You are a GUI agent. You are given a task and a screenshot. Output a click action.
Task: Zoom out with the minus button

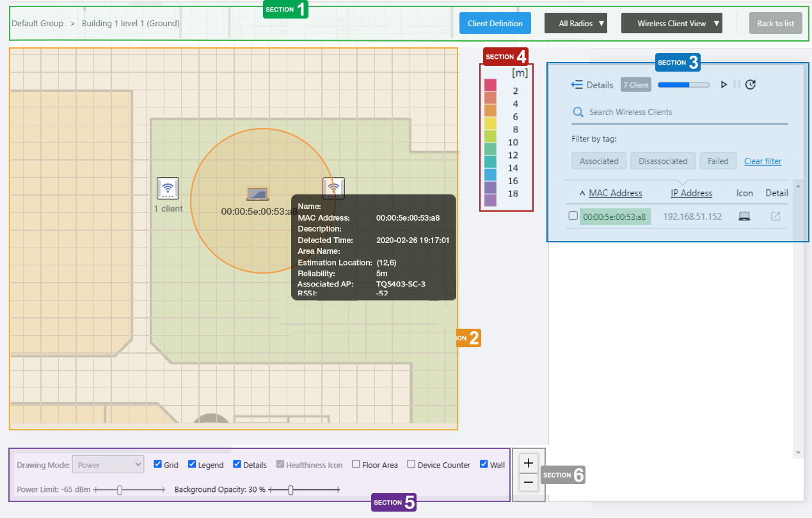[x=529, y=482]
